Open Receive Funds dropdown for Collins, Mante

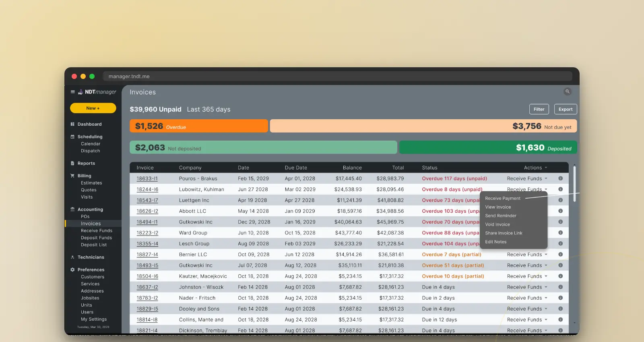pos(527,320)
